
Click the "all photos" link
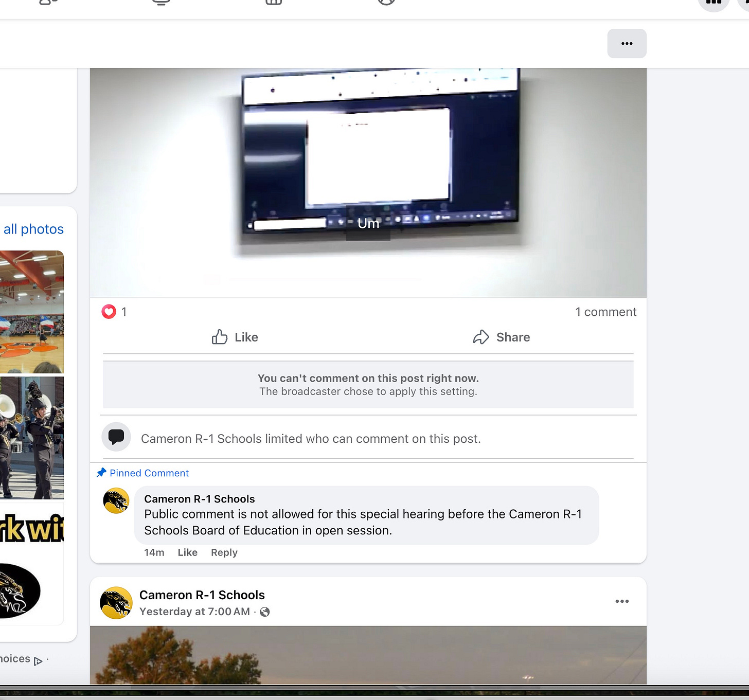click(x=33, y=229)
